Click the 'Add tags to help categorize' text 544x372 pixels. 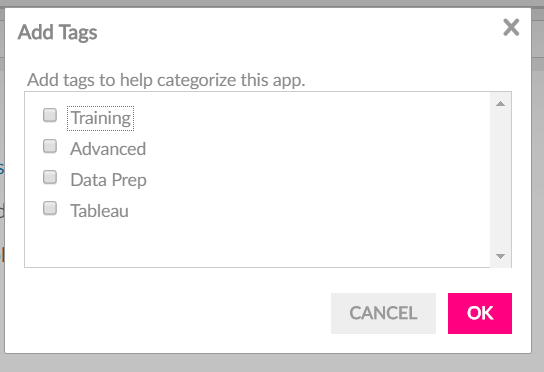point(166,80)
